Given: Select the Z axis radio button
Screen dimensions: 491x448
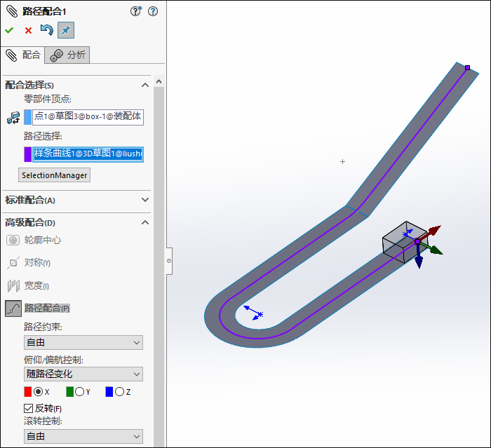Looking at the screenshot, I should click(x=119, y=392).
